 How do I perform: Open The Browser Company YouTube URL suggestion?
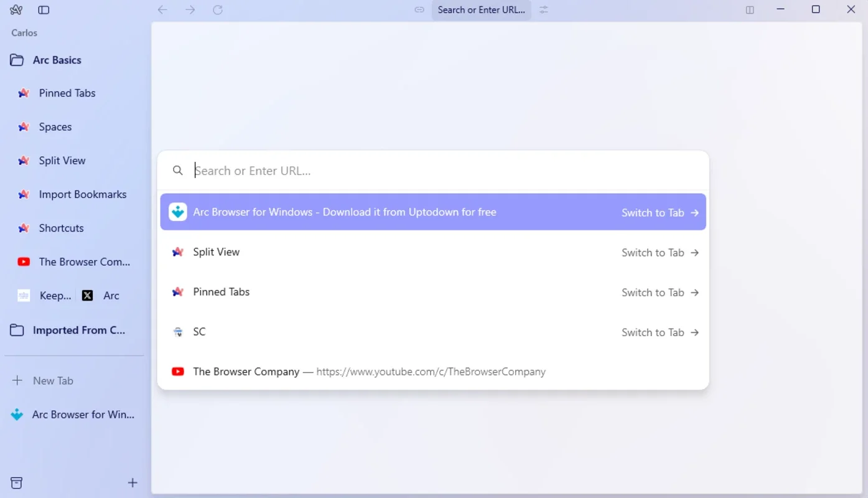coord(433,372)
